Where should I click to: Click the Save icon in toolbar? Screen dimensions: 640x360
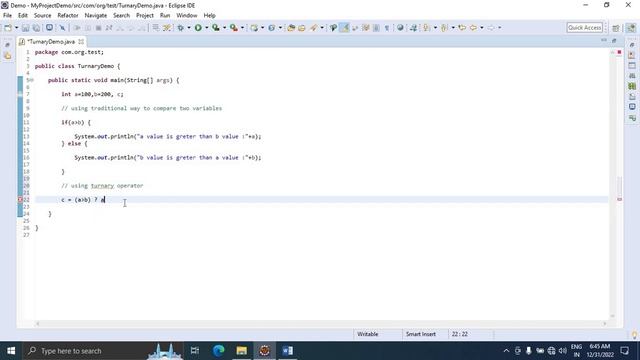point(26,28)
